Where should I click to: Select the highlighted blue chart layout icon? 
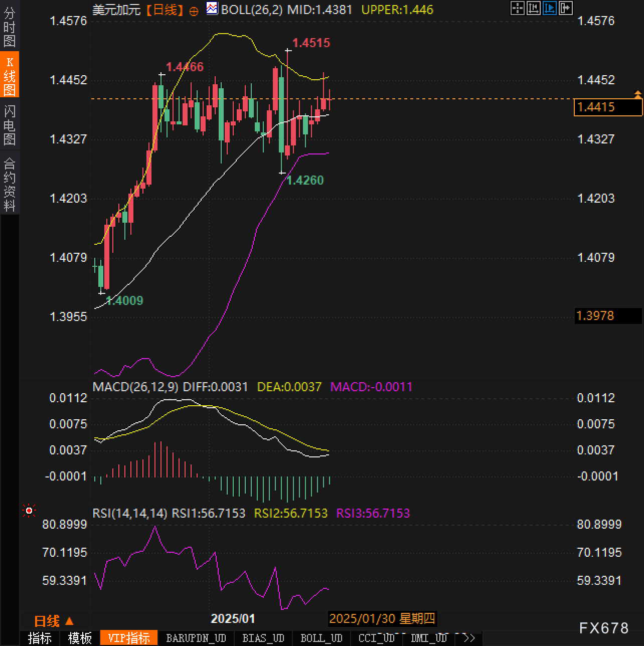(x=550, y=9)
